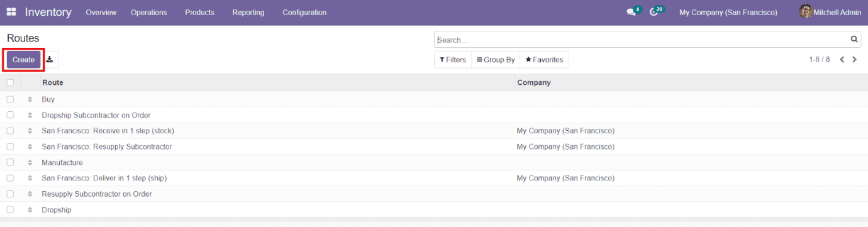The height and width of the screenshot is (227, 868).
Task: Open Dropship Subcontractor on Order route
Action: 96,115
